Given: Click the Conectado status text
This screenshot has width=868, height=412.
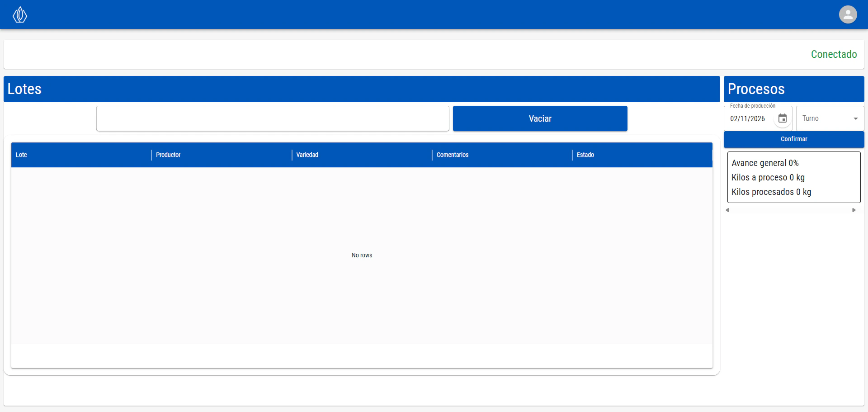Looking at the screenshot, I should [834, 54].
